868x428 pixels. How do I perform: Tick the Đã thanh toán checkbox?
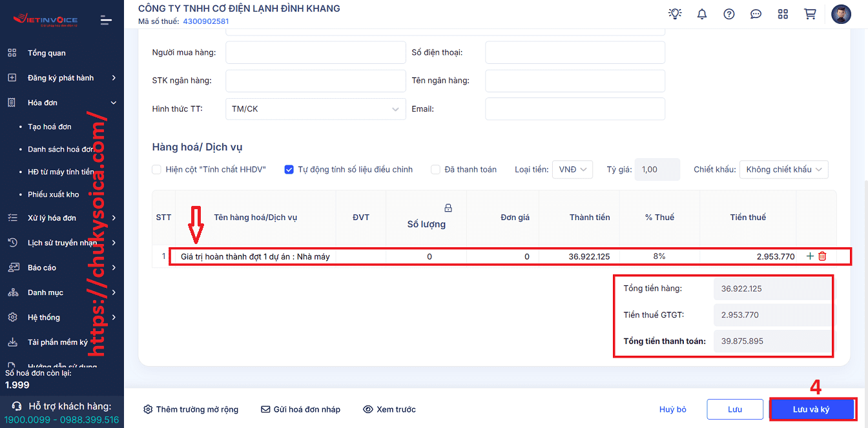point(436,169)
